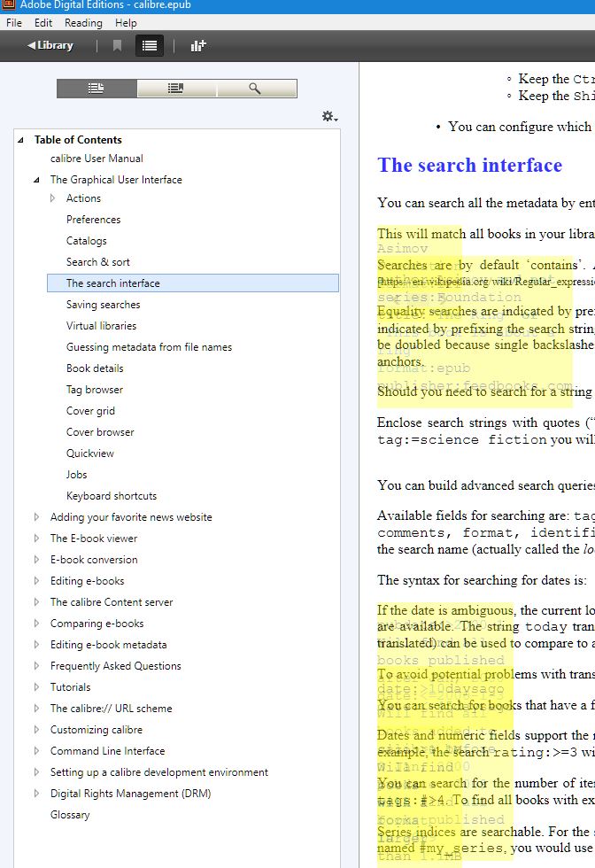This screenshot has height=868, width=595.
Task: Select Preferences in contents
Action: click(x=93, y=220)
